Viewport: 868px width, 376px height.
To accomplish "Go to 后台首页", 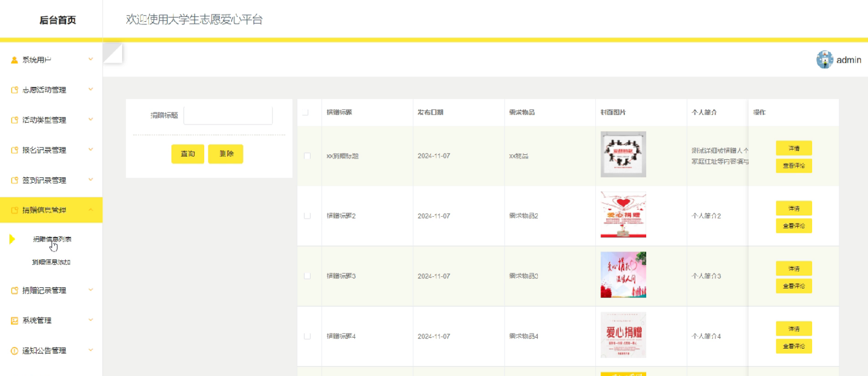I will click(x=58, y=20).
